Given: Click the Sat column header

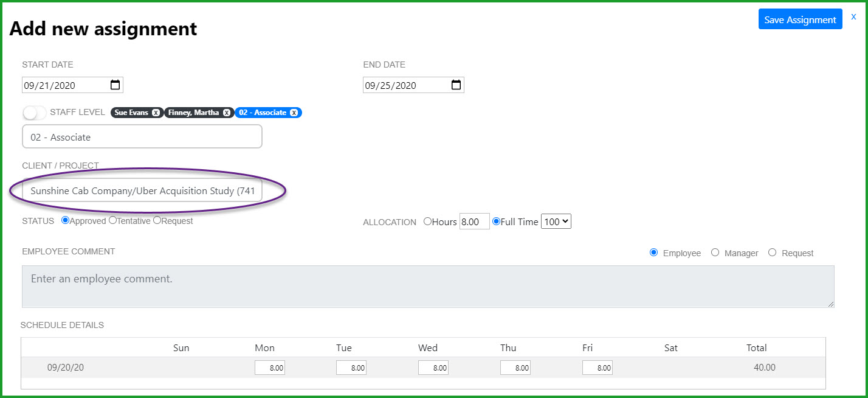Looking at the screenshot, I should point(671,348).
